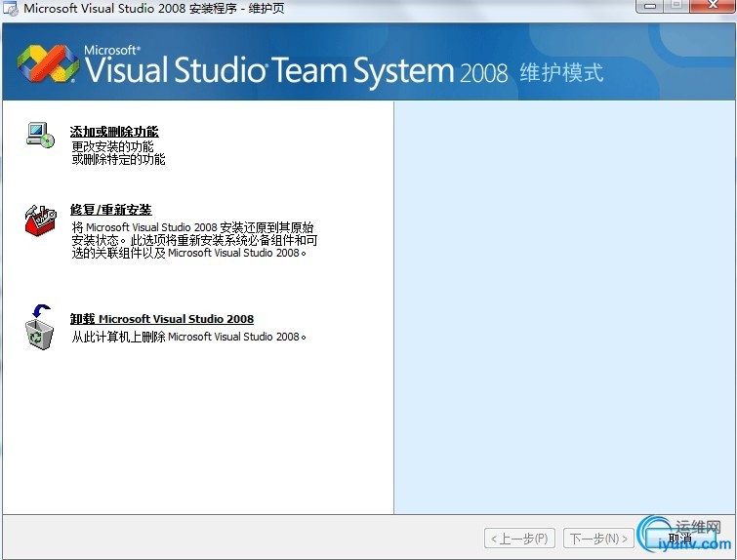The width and height of the screenshot is (737, 560).
Task: Click the installer icon in the title bar
Action: (x=10, y=9)
